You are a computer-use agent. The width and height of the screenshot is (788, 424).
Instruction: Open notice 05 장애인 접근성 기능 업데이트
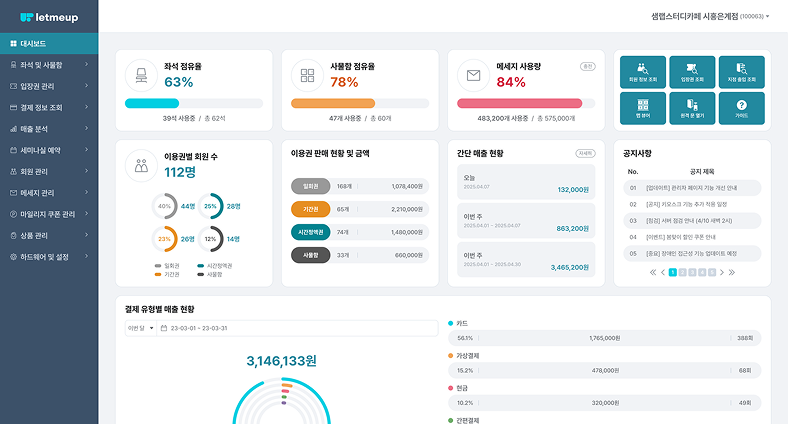692,254
